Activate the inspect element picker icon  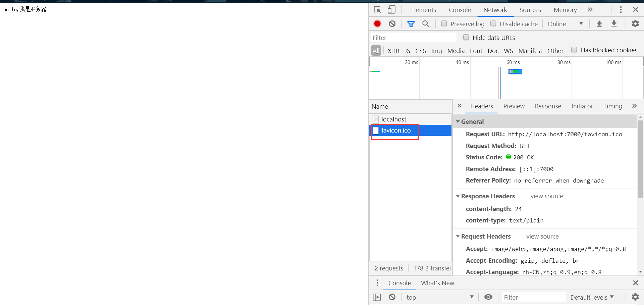click(378, 10)
